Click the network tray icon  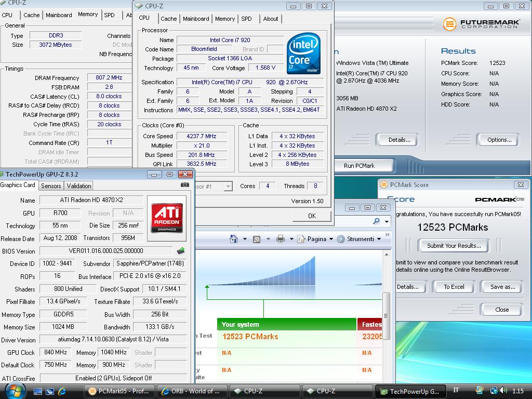click(x=494, y=391)
